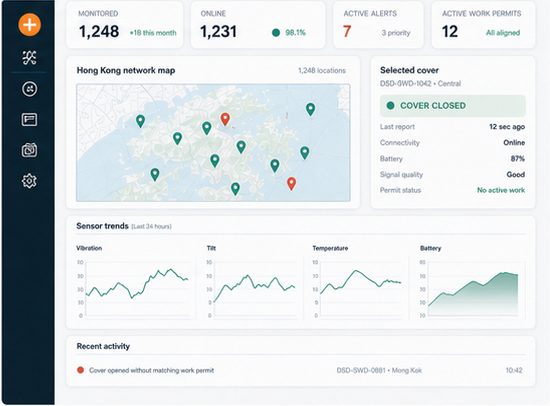Click the 'DSD-SWD-1042 • Central' cover ID
Image resolution: width=550 pixels, height=406 pixels.
click(x=420, y=84)
